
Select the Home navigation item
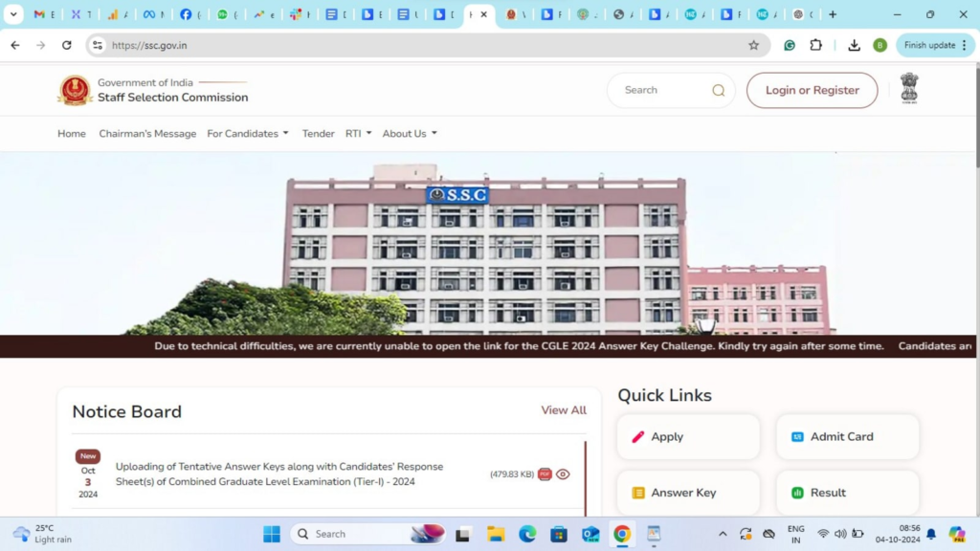[x=71, y=133]
